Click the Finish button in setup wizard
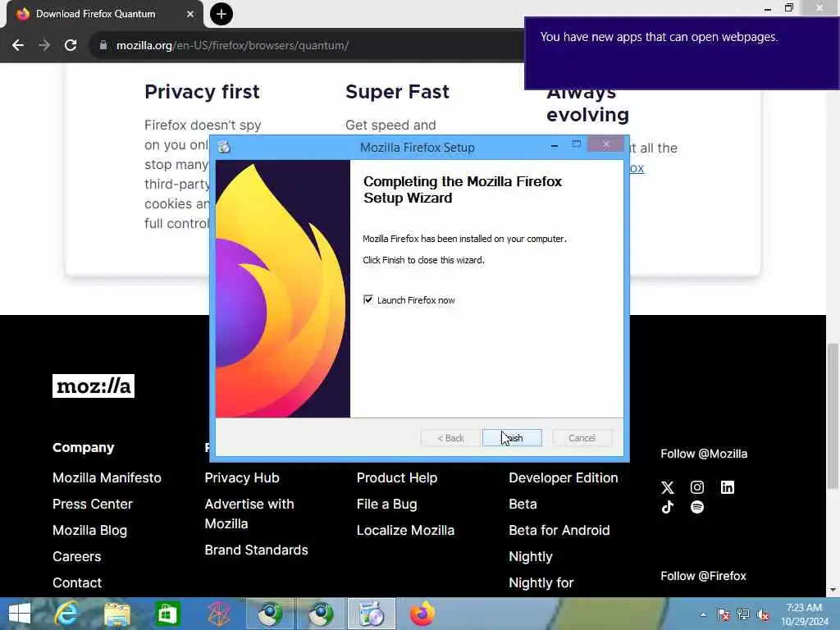This screenshot has height=630, width=840. click(512, 438)
